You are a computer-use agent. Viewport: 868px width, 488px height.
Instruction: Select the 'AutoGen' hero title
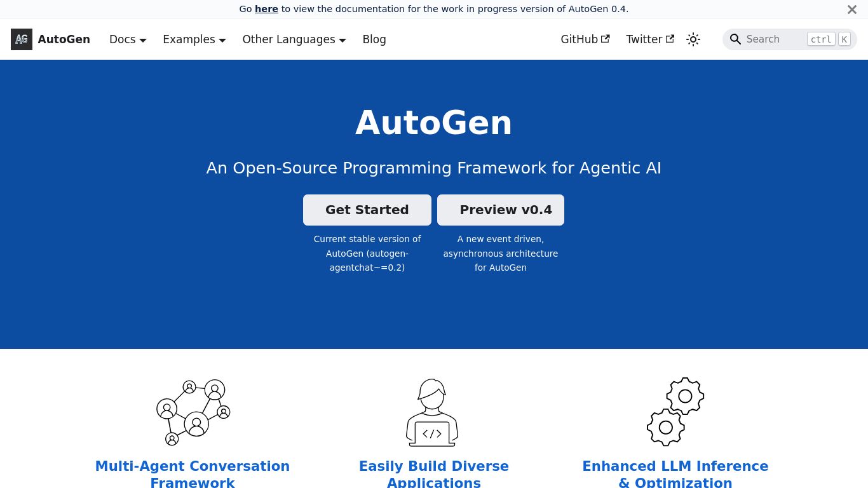point(434,123)
